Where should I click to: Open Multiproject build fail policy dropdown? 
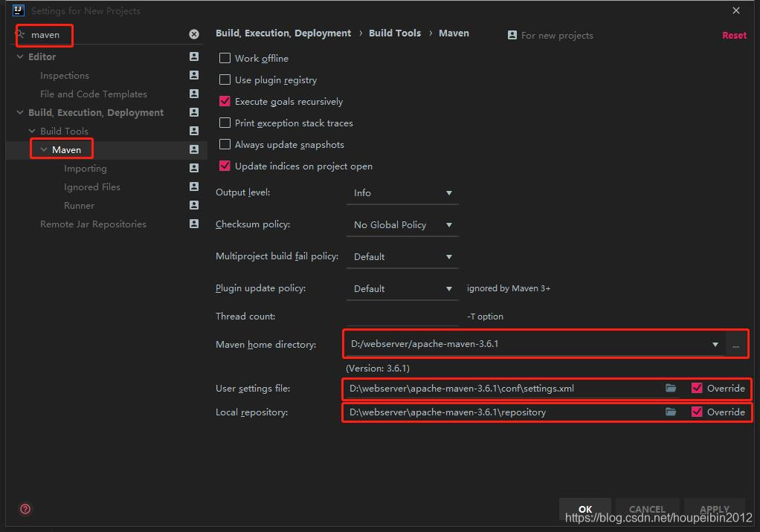(402, 256)
